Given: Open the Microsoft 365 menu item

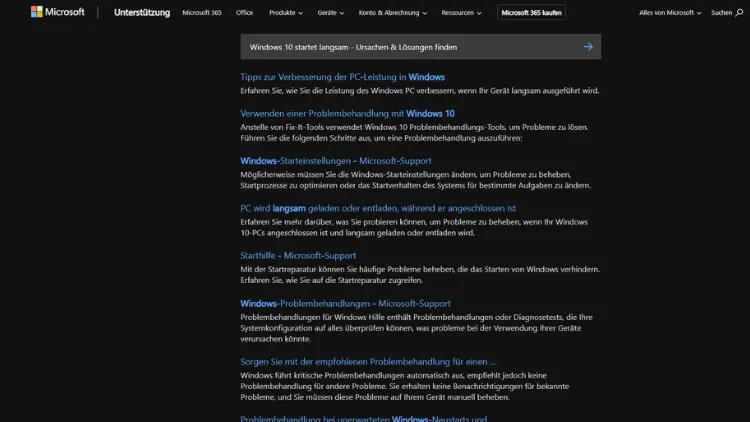Looking at the screenshot, I should coord(202,12).
